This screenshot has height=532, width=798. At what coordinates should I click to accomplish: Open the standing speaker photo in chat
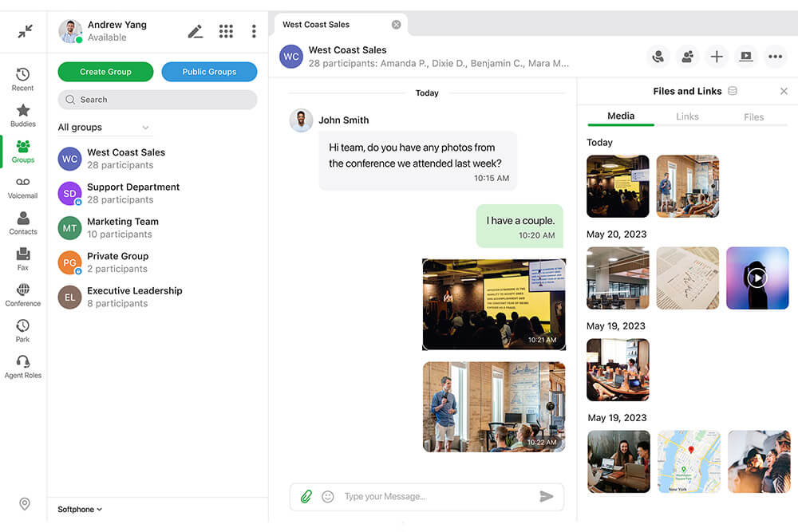coord(494,407)
